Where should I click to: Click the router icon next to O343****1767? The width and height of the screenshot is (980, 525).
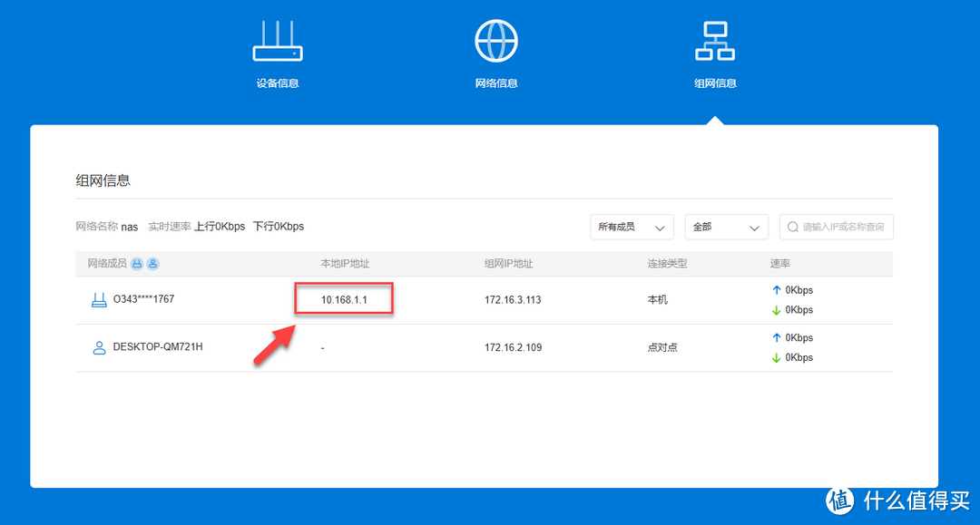pos(99,299)
